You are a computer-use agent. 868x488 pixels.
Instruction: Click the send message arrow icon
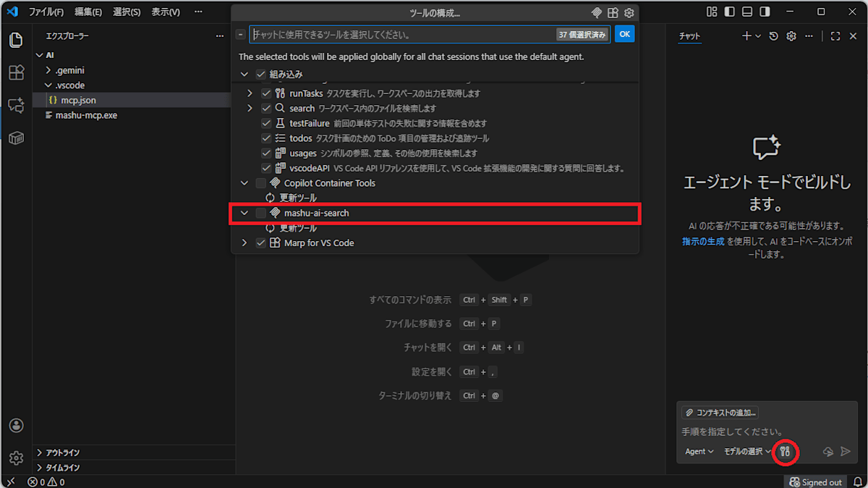tap(846, 451)
